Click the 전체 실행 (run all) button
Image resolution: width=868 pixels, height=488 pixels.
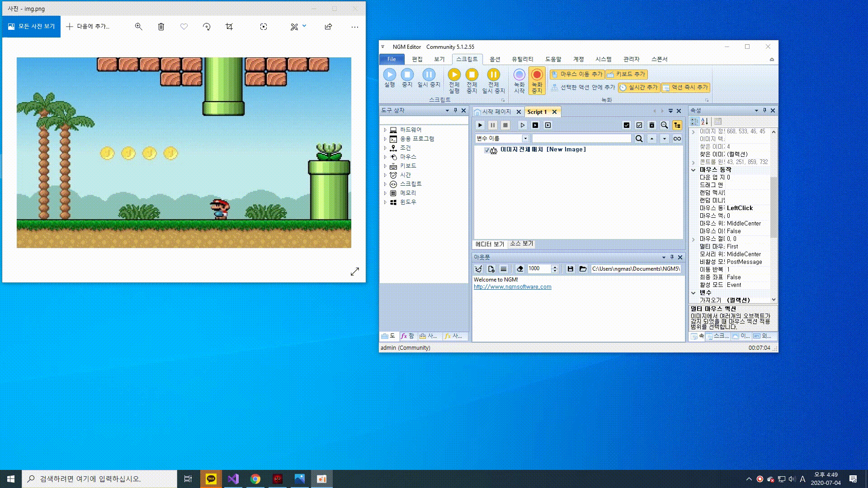pos(454,81)
